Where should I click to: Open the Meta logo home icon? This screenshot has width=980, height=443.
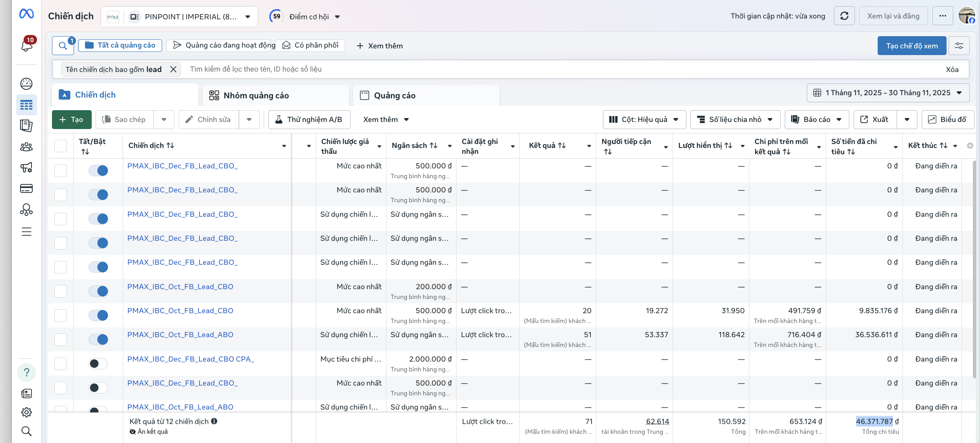coord(26,14)
